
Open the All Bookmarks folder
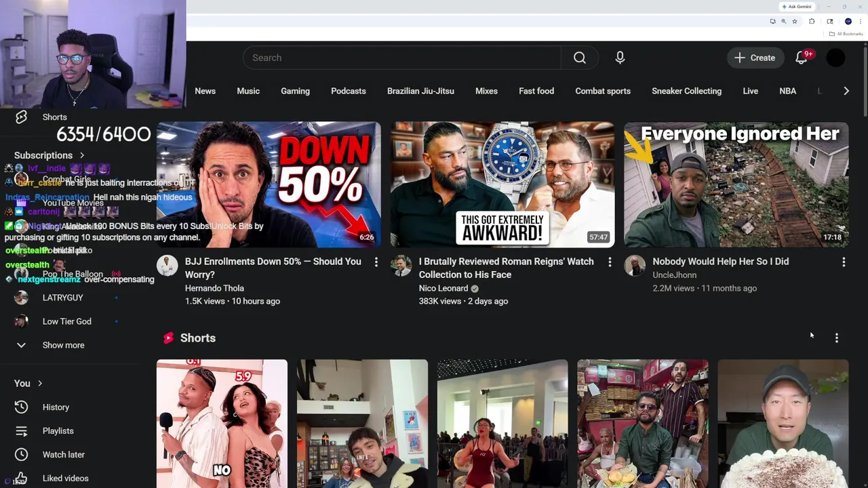coord(846,34)
